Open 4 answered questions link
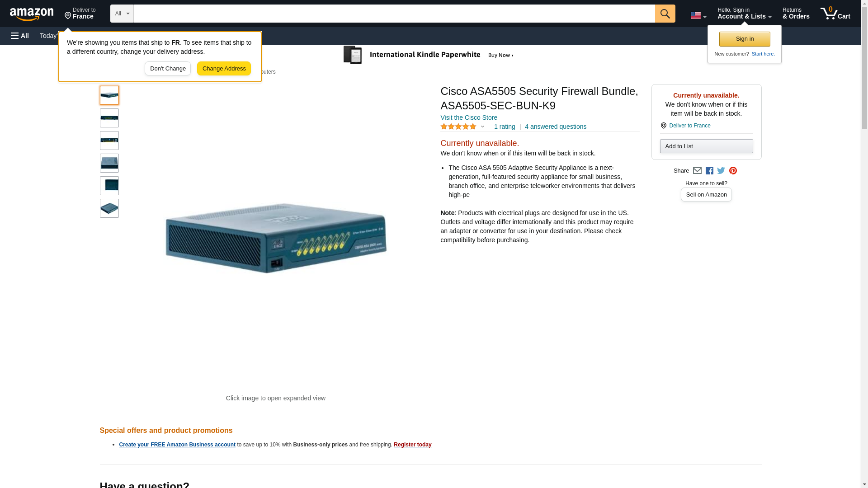The height and width of the screenshot is (488, 868). pyautogui.click(x=555, y=127)
